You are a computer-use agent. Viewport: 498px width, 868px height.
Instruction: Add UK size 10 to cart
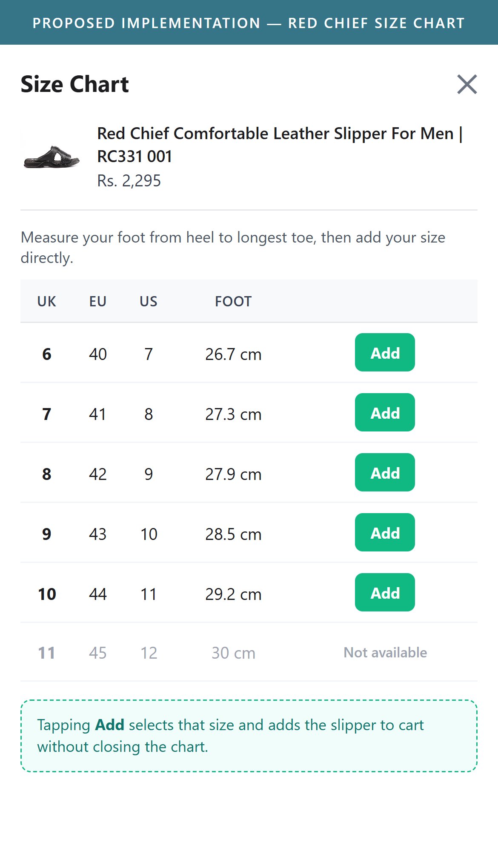click(x=385, y=592)
